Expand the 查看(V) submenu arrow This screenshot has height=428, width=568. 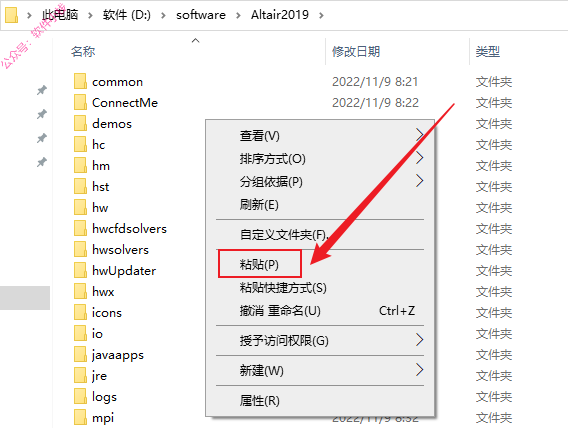coord(419,135)
